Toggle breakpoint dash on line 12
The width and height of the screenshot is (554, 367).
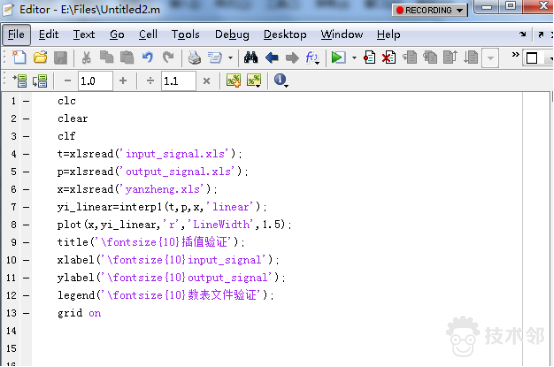coord(26,296)
